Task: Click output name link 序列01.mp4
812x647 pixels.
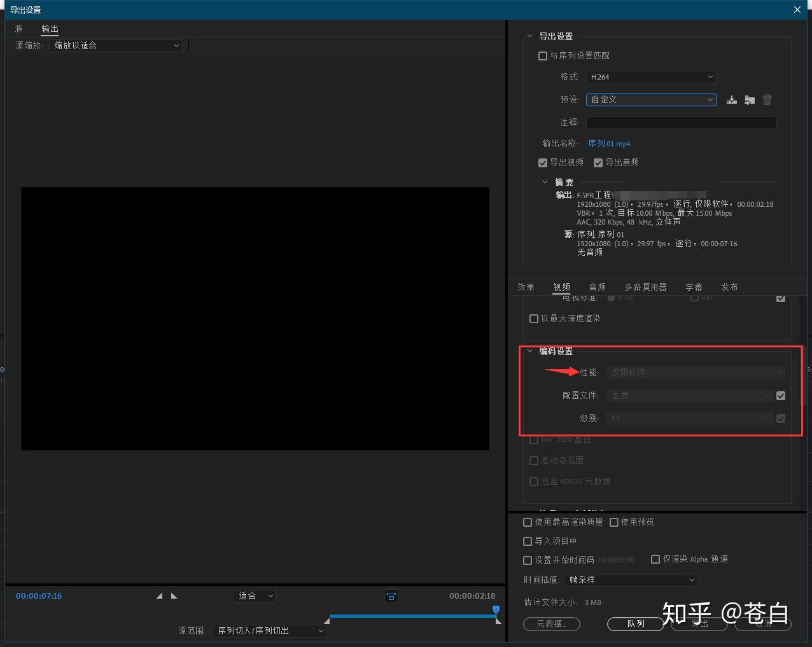Action: pos(609,144)
